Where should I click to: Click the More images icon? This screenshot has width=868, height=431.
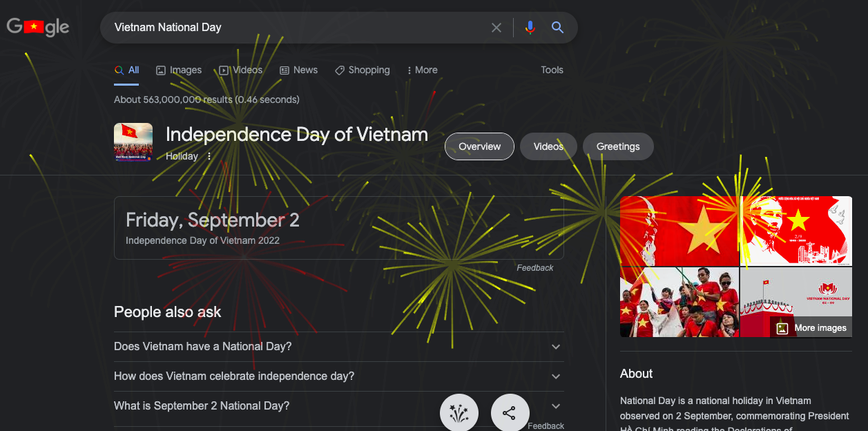(x=781, y=327)
